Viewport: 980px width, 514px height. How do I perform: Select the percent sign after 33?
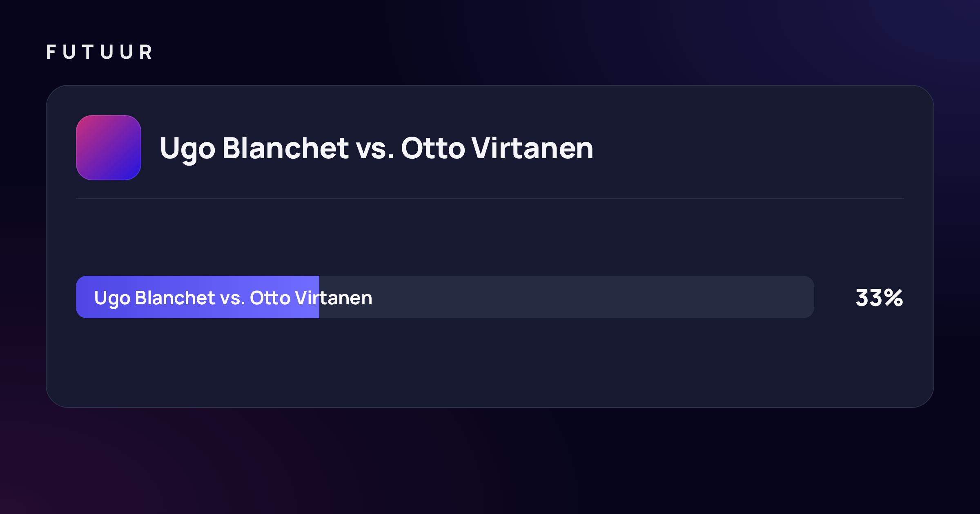tap(893, 297)
